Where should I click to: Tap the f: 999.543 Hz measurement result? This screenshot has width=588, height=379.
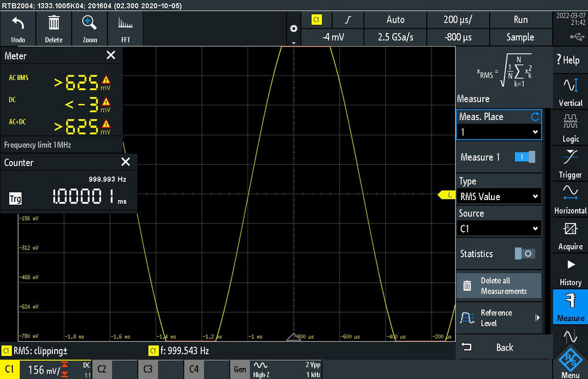(x=179, y=351)
